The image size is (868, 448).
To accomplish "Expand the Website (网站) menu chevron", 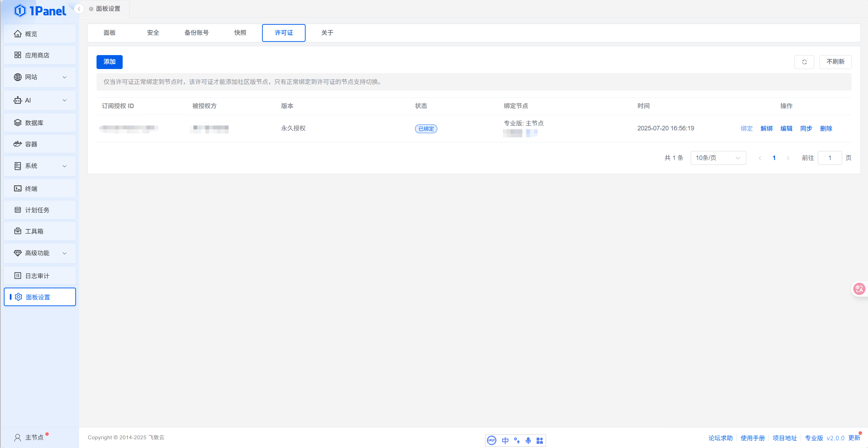I will [64, 77].
